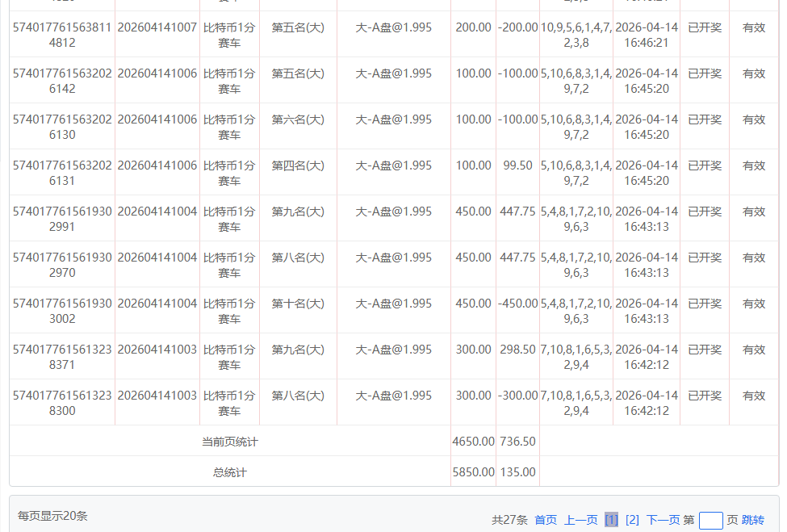Click the page number input box
The image size is (787, 532).
coord(710,521)
